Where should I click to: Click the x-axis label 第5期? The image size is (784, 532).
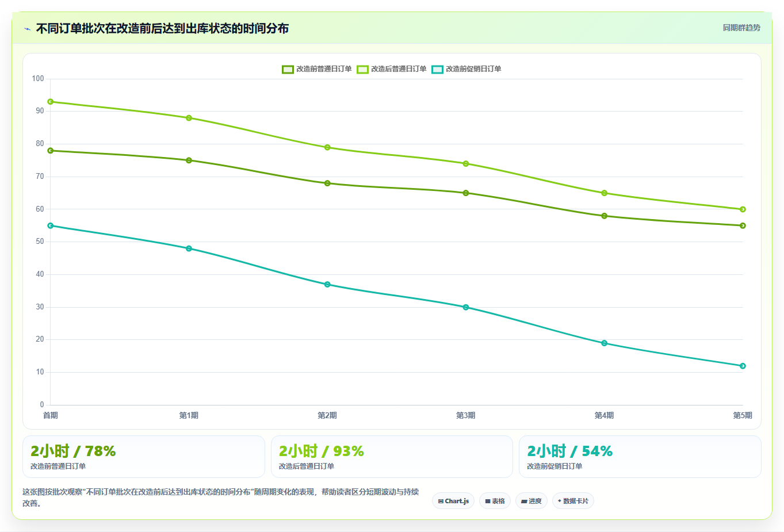pyautogui.click(x=743, y=415)
